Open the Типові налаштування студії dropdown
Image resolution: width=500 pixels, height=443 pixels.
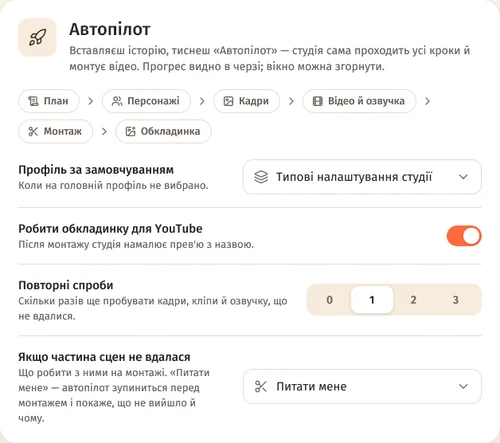362,177
